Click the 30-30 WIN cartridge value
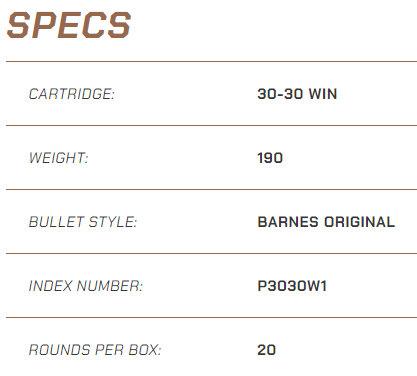This screenshot has width=417, height=376. [297, 94]
